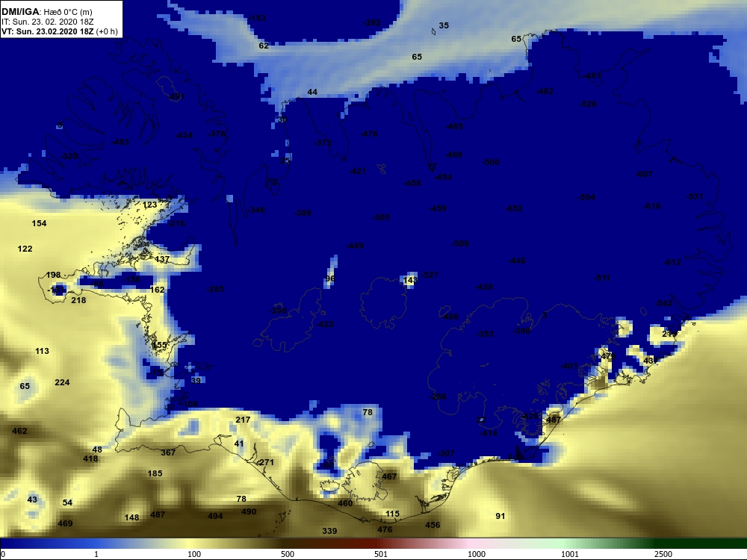This screenshot has width=747, height=560.
Task: Click the map value '35' near the northern island
Action: click(444, 25)
